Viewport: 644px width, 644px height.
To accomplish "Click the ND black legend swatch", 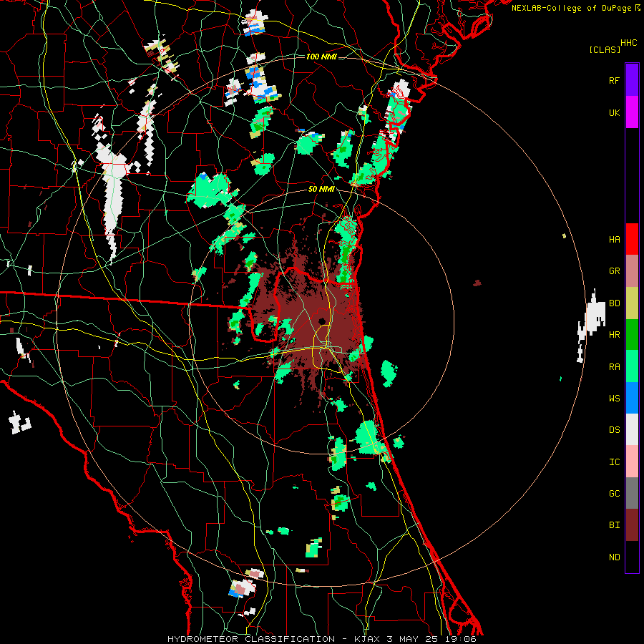I will (x=632, y=557).
